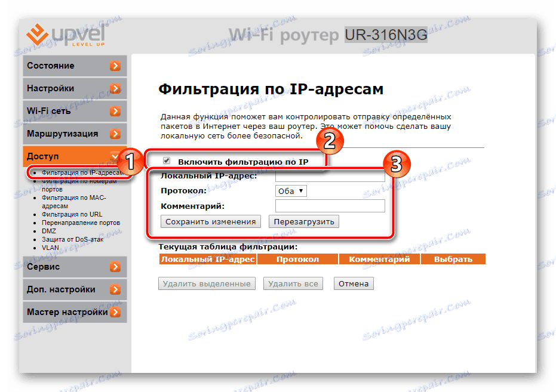Open the Протокол dropdown

(291, 191)
